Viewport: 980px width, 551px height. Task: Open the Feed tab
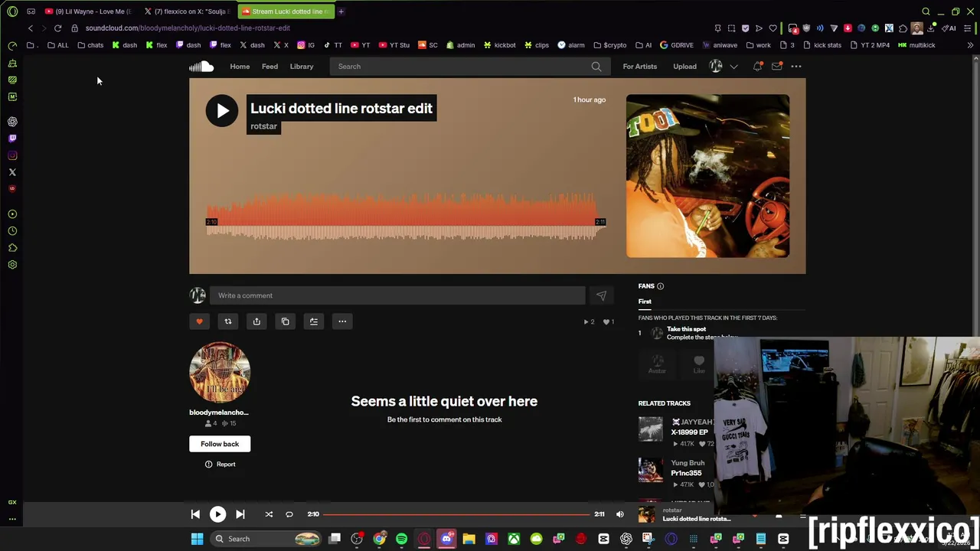click(x=269, y=67)
